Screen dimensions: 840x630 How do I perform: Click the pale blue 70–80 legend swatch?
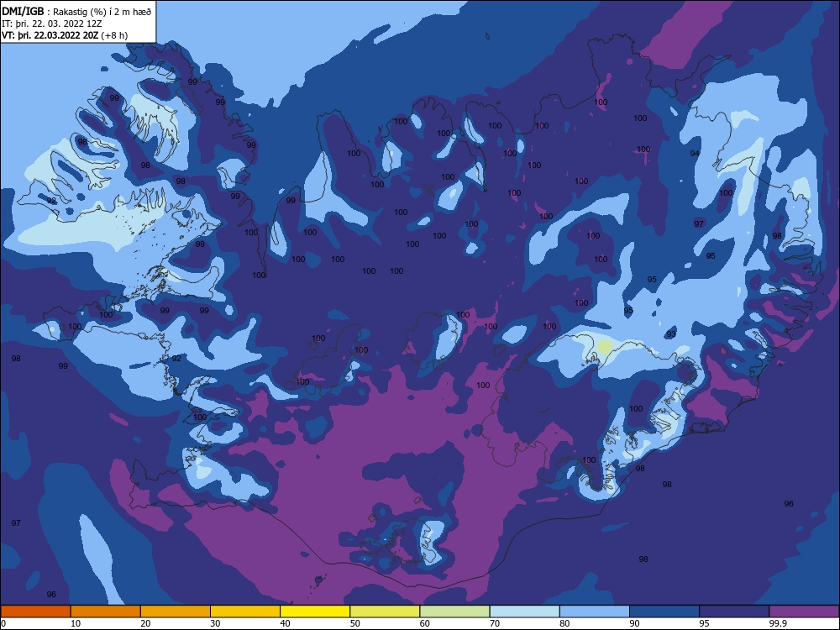pyautogui.click(x=524, y=612)
